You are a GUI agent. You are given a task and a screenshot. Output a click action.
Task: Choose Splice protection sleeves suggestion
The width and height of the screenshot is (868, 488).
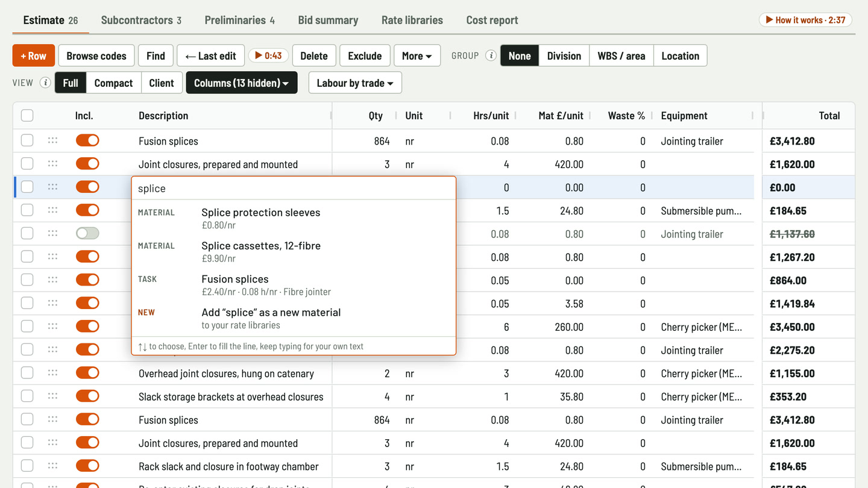coord(294,218)
